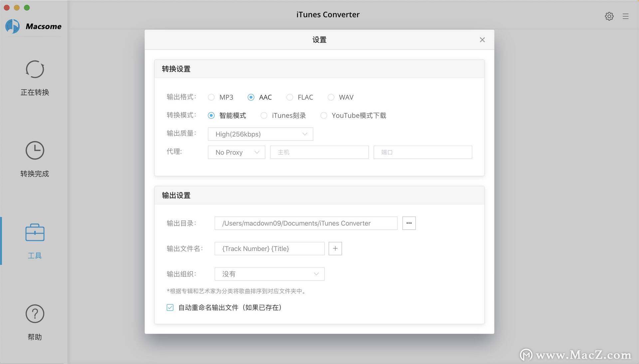Click the proxy 主机 host input field
639x364 pixels.
pyautogui.click(x=319, y=152)
